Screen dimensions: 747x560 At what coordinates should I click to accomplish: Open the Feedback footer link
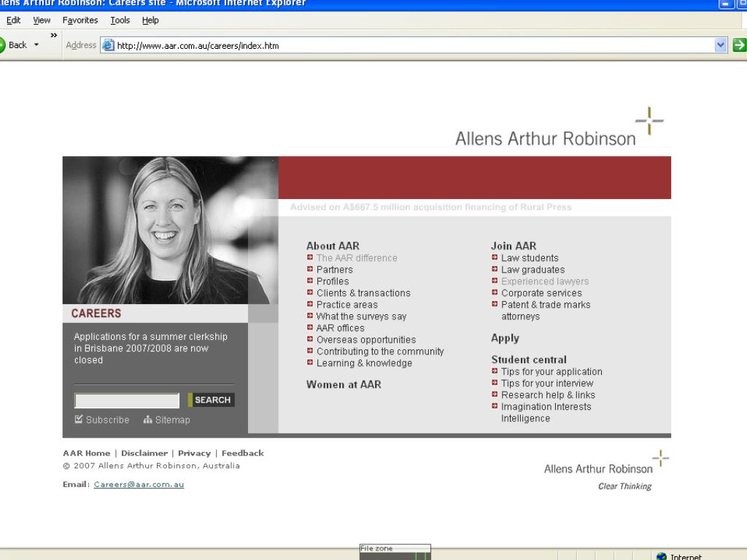pos(242,453)
